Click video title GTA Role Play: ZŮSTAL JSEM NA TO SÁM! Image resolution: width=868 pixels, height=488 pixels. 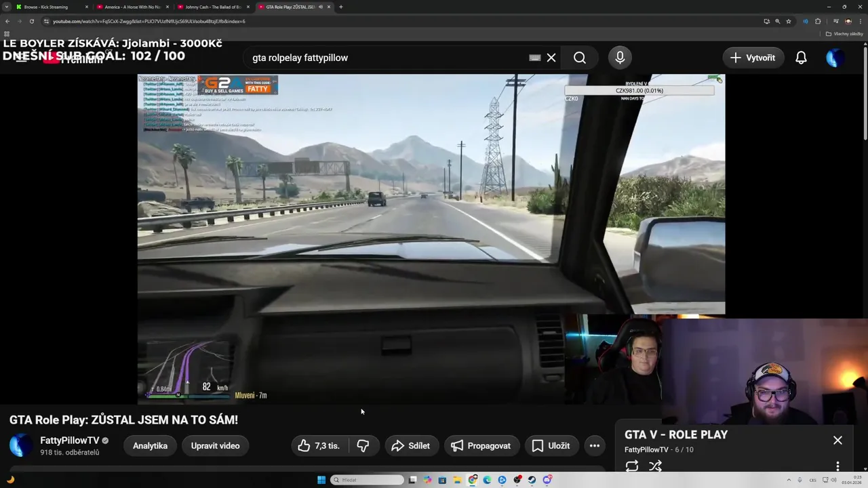click(123, 420)
